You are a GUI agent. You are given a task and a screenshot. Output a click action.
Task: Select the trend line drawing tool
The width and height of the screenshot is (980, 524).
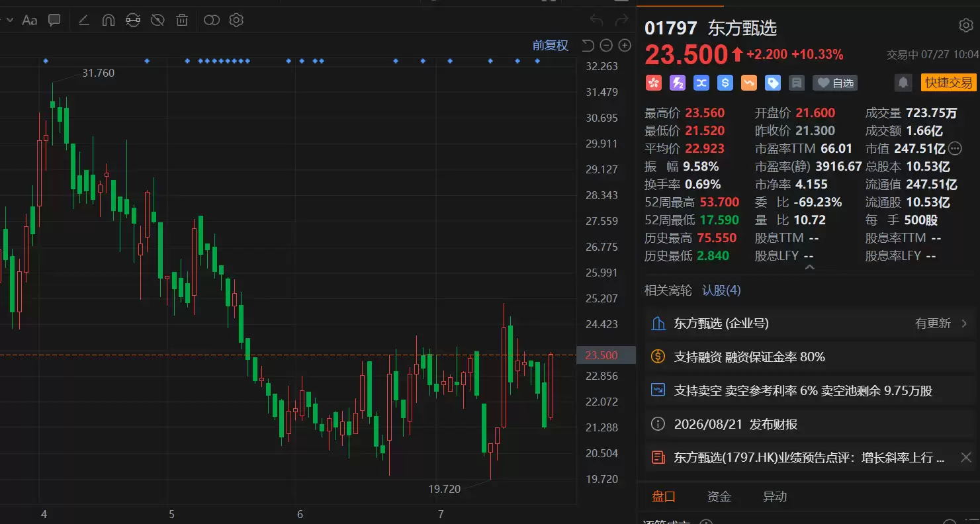(84, 21)
